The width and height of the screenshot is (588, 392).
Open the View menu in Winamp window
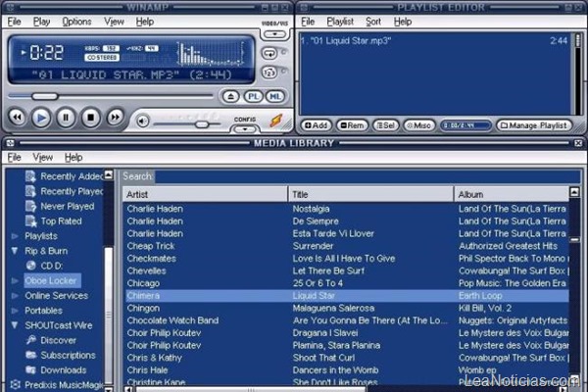coord(114,22)
